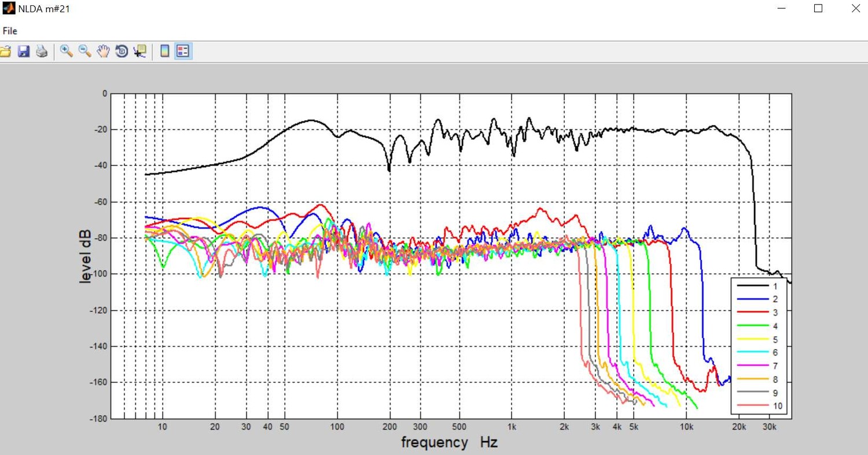Select legend label 1 text
Viewport: 868px width, 455px height.
(x=775, y=286)
